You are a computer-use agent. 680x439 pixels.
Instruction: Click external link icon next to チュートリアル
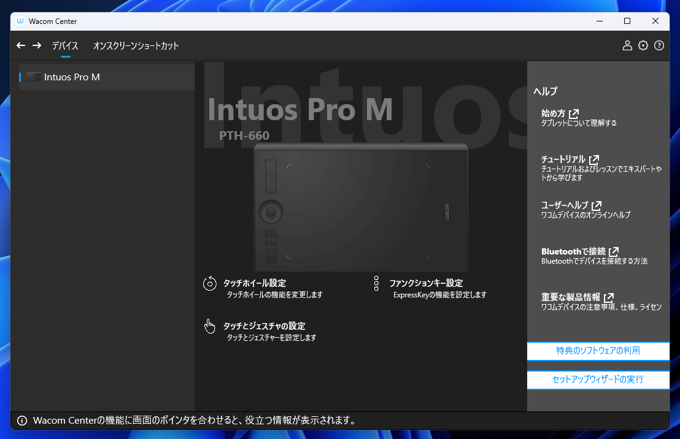594,160
